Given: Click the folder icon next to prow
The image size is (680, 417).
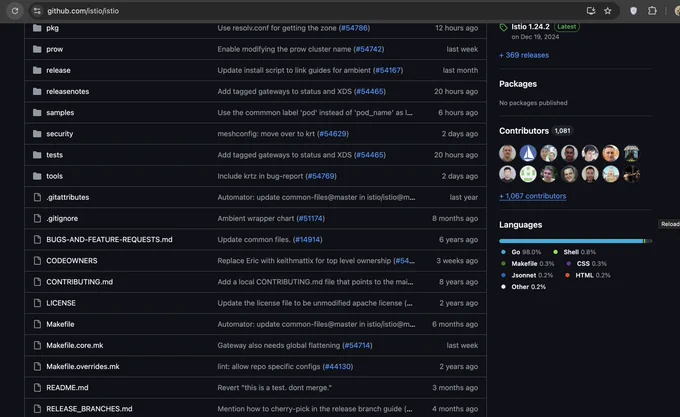Looking at the screenshot, I should (37, 49).
